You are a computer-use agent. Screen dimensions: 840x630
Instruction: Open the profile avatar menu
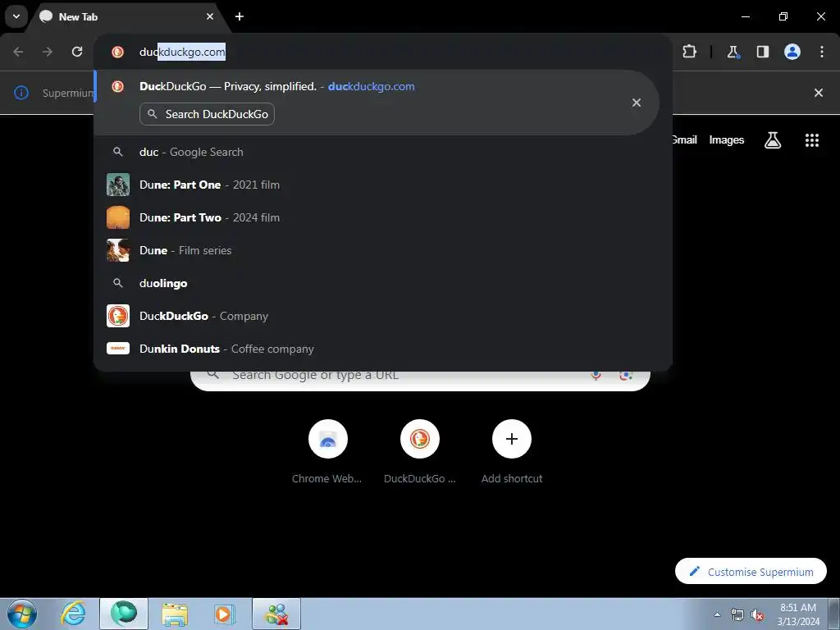coord(792,52)
